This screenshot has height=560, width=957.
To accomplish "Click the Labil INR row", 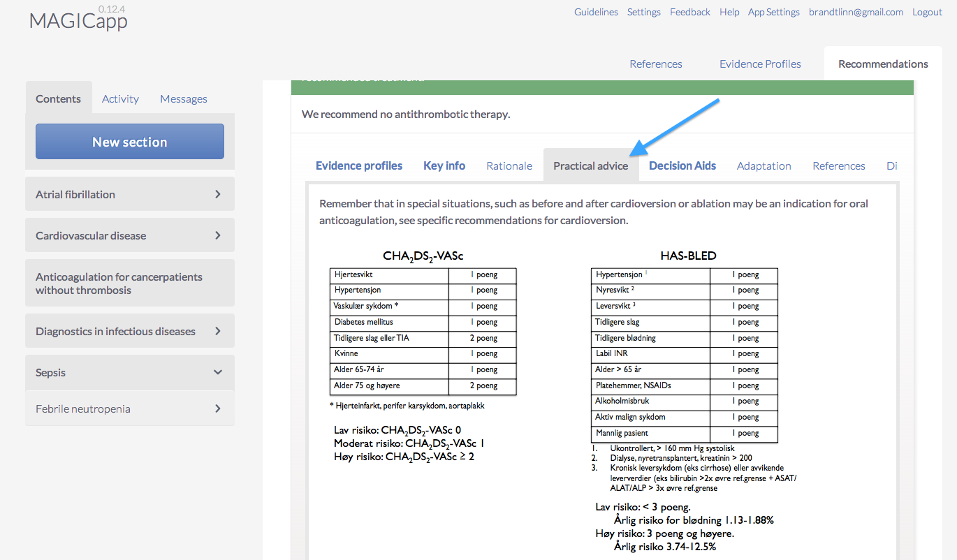I will pyautogui.click(x=685, y=353).
